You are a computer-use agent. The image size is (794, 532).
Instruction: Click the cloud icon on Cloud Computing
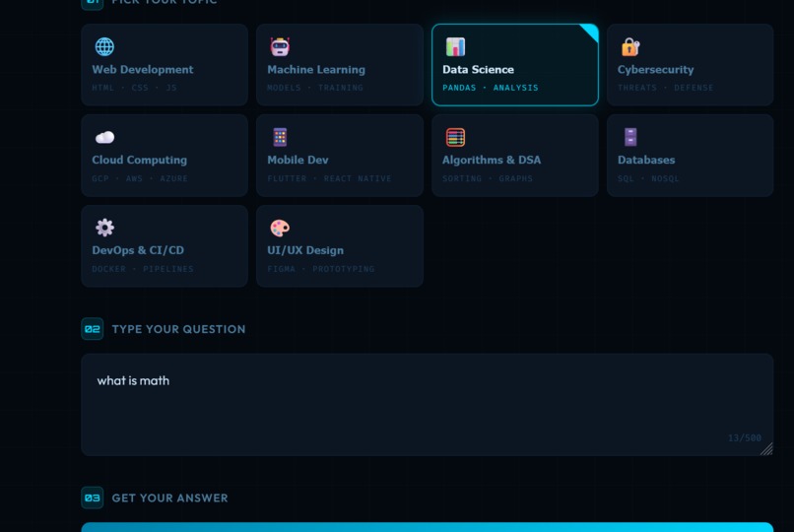pos(104,137)
